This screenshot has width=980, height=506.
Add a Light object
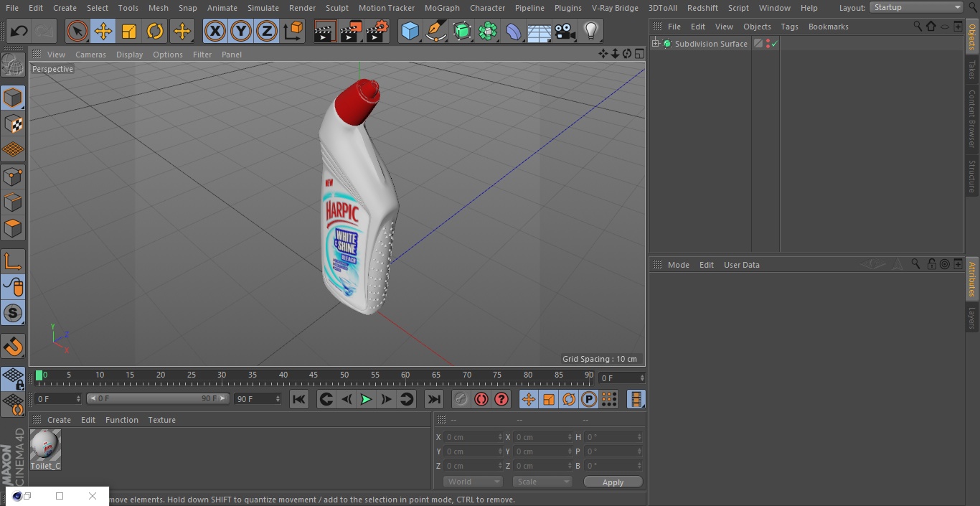(591, 31)
